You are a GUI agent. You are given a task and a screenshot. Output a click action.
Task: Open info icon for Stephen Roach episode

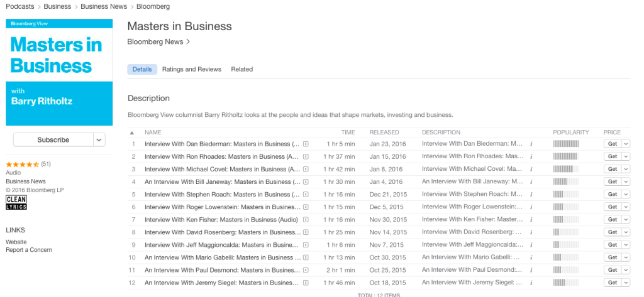pyautogui.click(x=531, y=195)
